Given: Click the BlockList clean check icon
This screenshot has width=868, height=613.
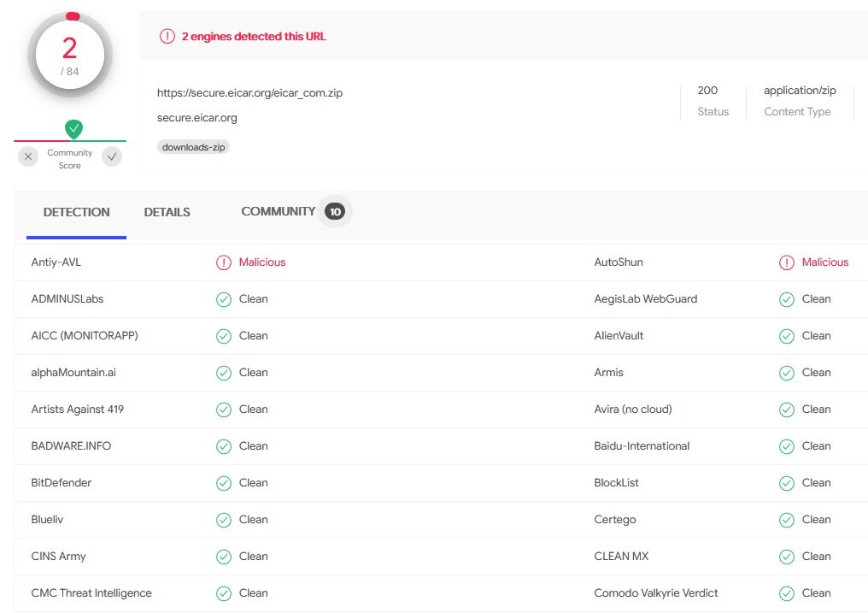Looking at the screenshot, I should [787, 483].
